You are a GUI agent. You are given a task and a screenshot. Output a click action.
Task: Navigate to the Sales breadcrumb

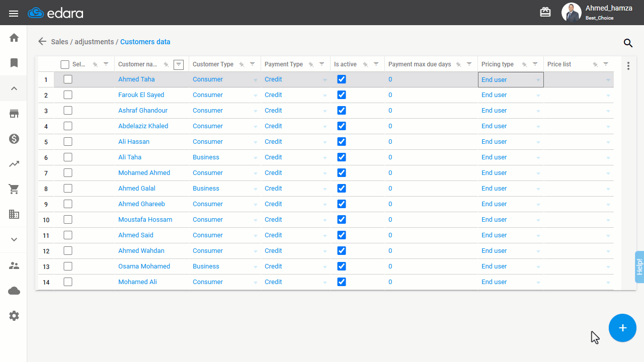(59, 42)
